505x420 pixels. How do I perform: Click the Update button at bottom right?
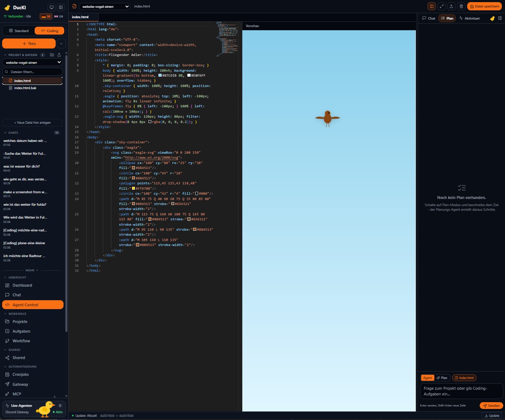pos(492,416)
